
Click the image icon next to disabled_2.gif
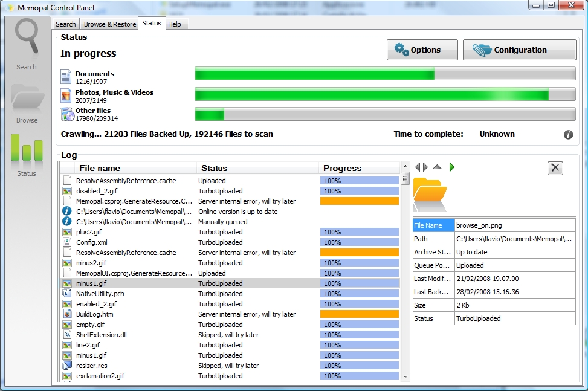[x=67, y=191]
